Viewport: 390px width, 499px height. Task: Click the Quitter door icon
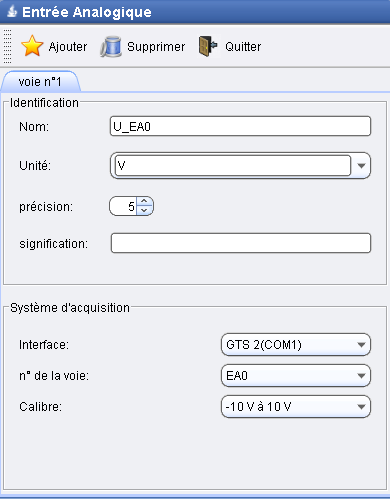[x=208, y=46]
